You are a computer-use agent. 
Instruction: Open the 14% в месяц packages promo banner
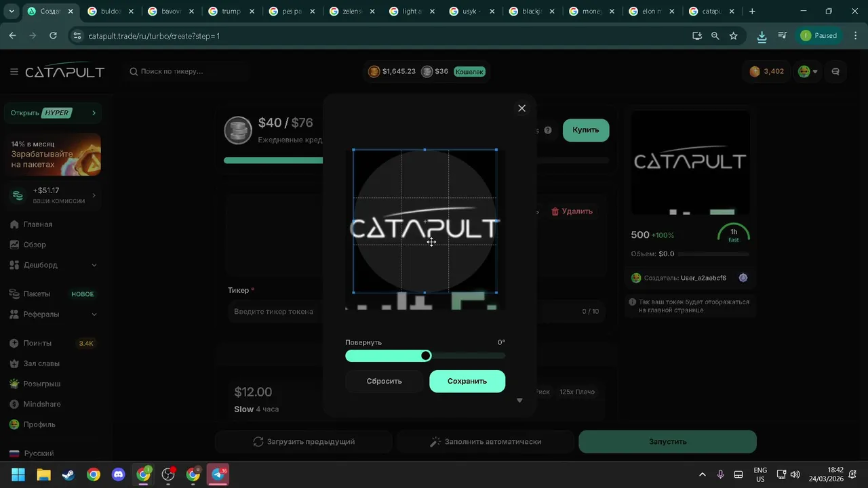(52, 154)
